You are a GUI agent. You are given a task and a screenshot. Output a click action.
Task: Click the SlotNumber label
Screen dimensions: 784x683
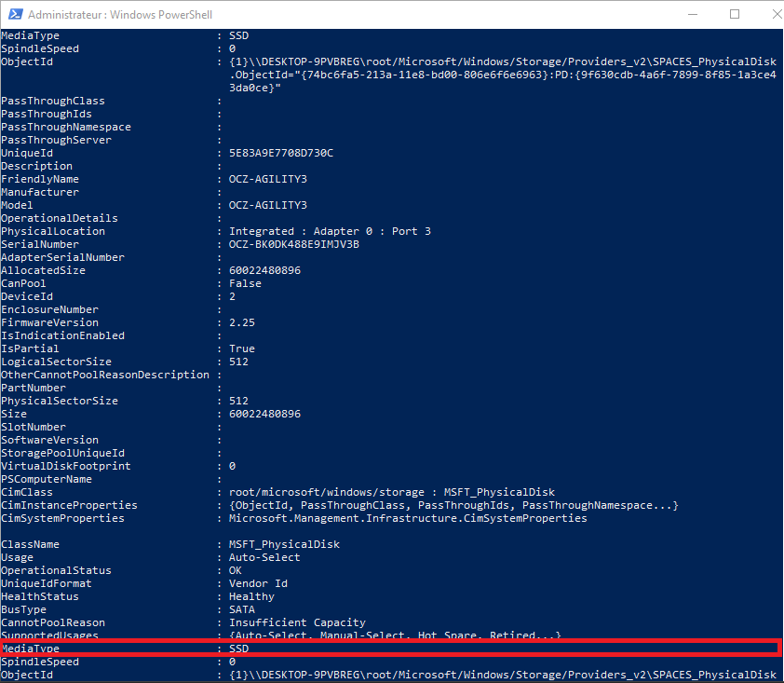pyautogui.click(x=34, y=427)
